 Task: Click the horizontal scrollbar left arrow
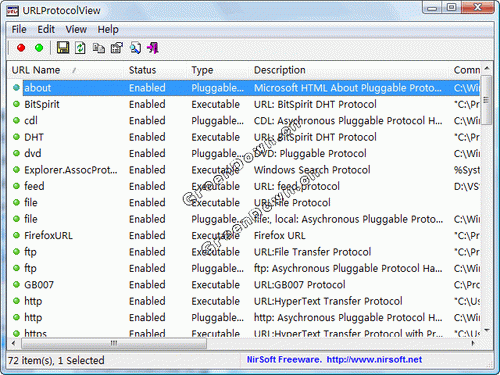14,343
